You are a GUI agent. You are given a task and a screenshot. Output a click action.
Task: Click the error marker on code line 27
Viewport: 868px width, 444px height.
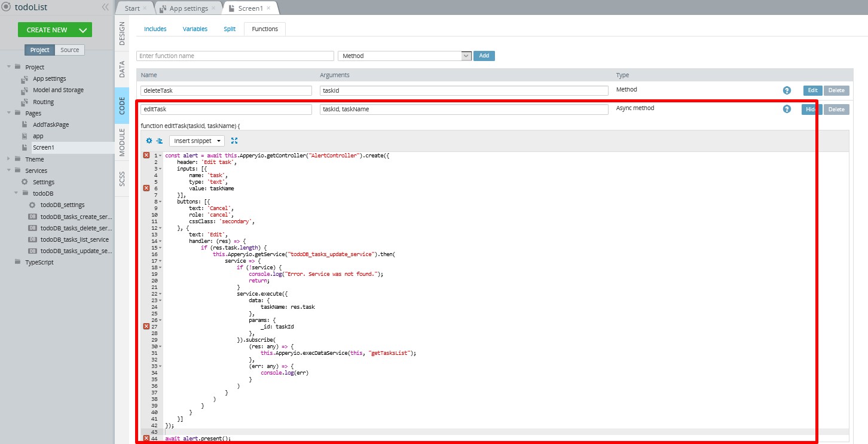tap(146, 326)
